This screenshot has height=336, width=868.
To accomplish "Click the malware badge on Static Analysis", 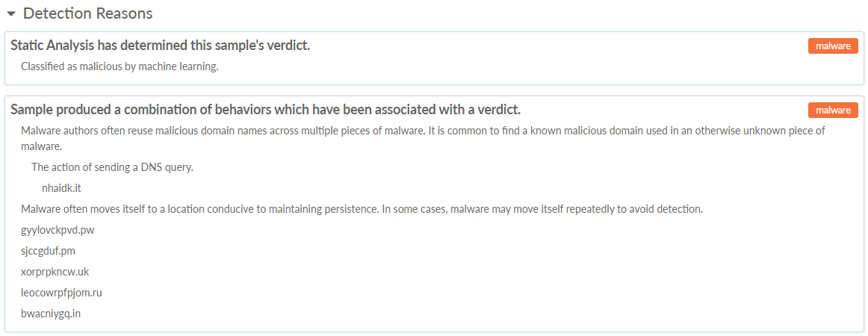I will coord(833,46).
